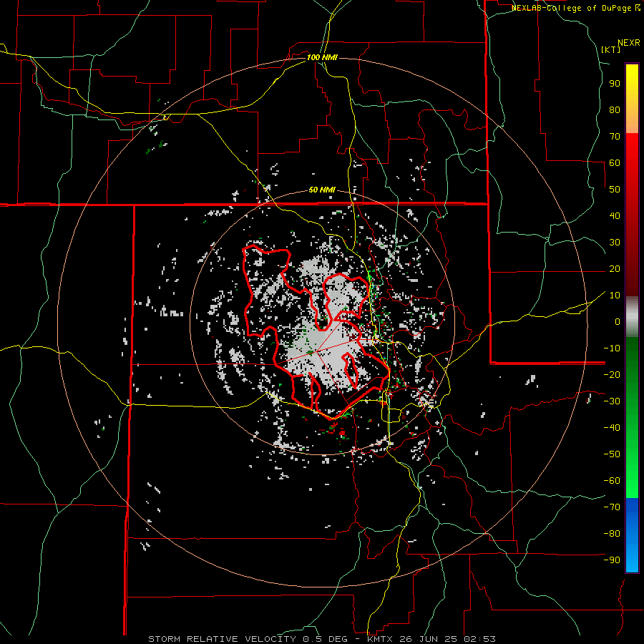
Task: Click the positive 70 scale value
Action: coord(615,137)
